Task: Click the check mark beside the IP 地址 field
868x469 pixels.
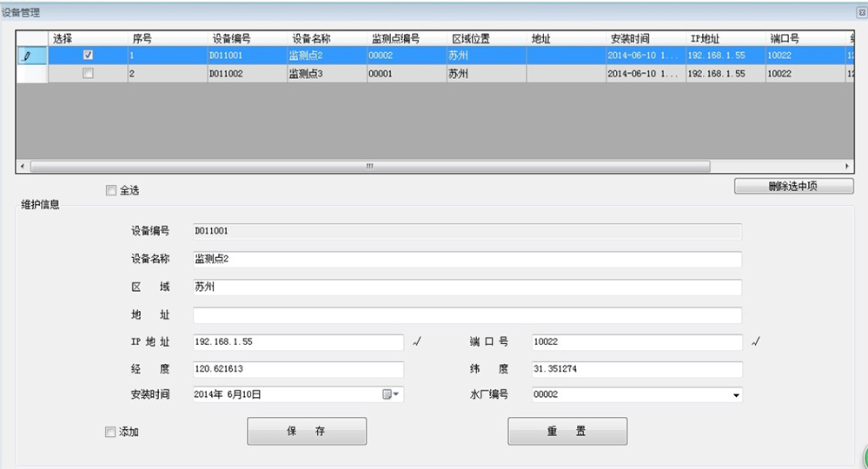Action: coord(417,342)
